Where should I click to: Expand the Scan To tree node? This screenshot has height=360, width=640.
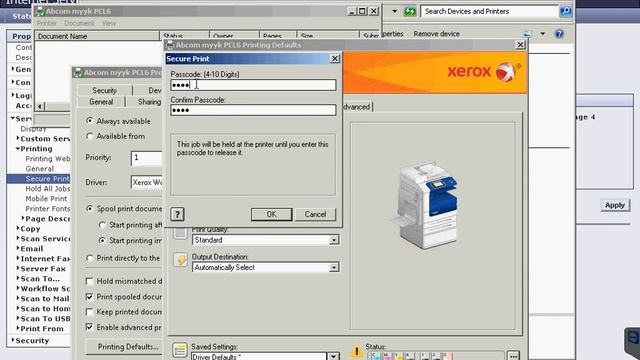point(18,278)
